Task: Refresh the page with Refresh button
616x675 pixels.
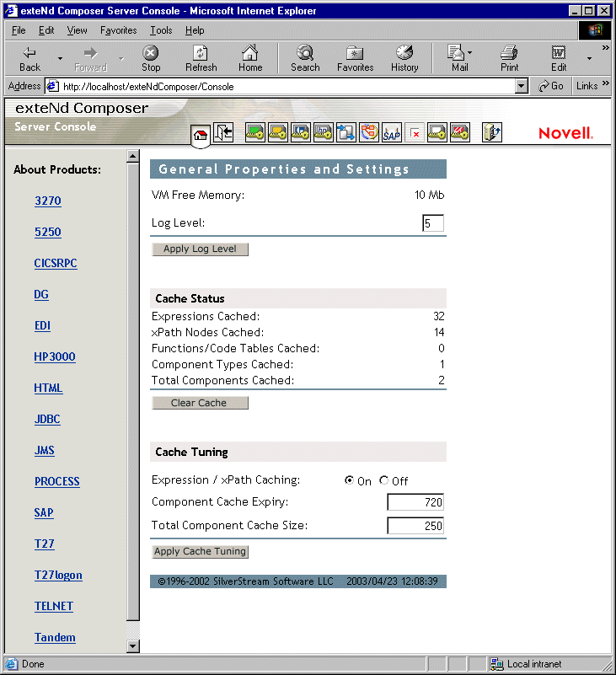Action: coord(201,58)
